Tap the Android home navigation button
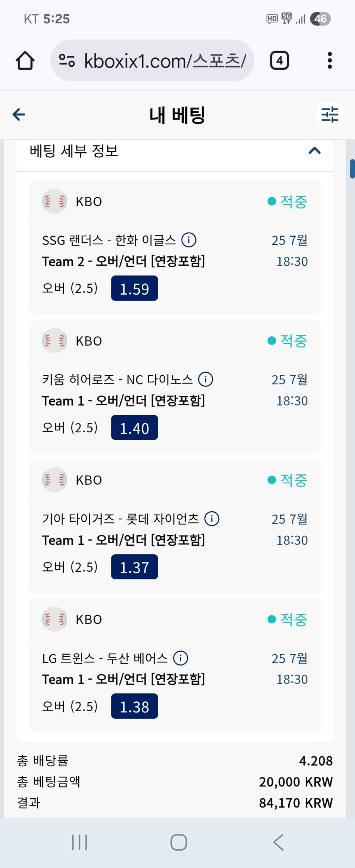This screenshot has width=355, height=868. pos(179,842)
